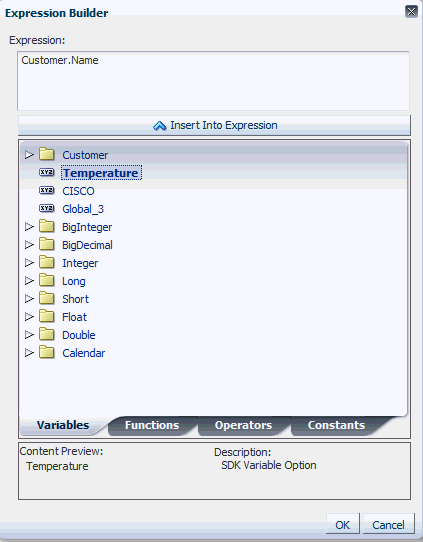Click the SDK Variable Option description text
Image resolution: width=423 pixels, height=542 pixels.
[x=269, y=465]
